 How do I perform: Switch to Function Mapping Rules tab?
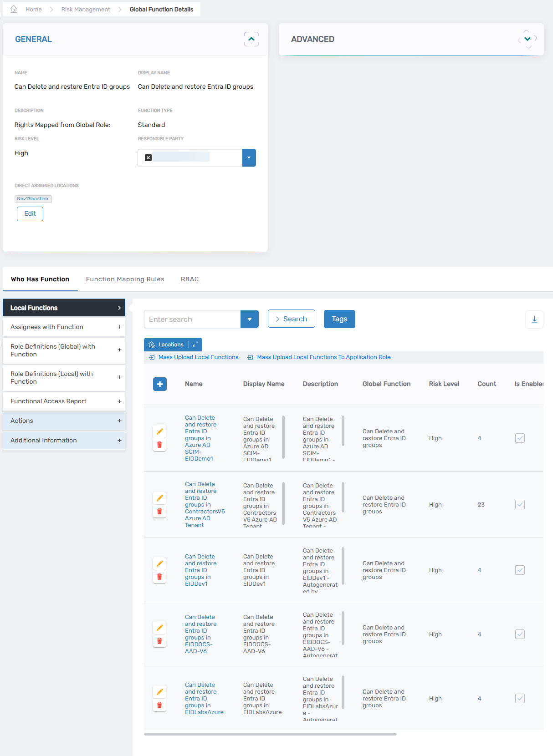(x=125, y=279)
